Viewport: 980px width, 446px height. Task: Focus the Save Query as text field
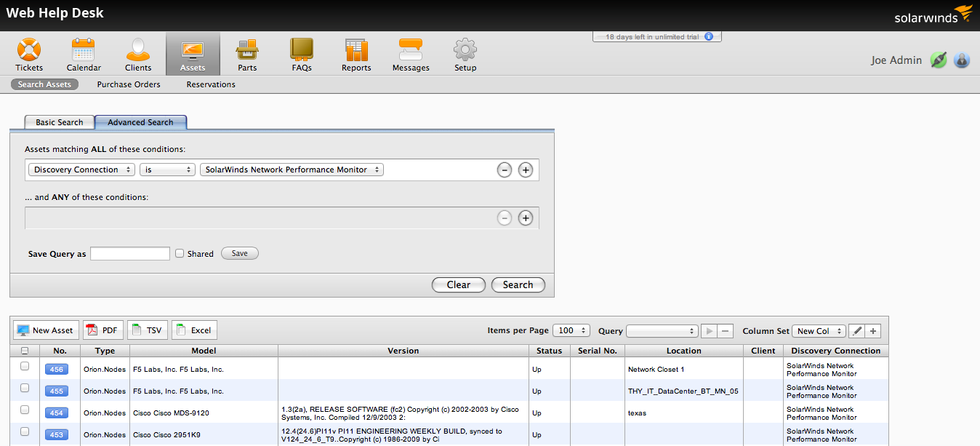point(130,253)
